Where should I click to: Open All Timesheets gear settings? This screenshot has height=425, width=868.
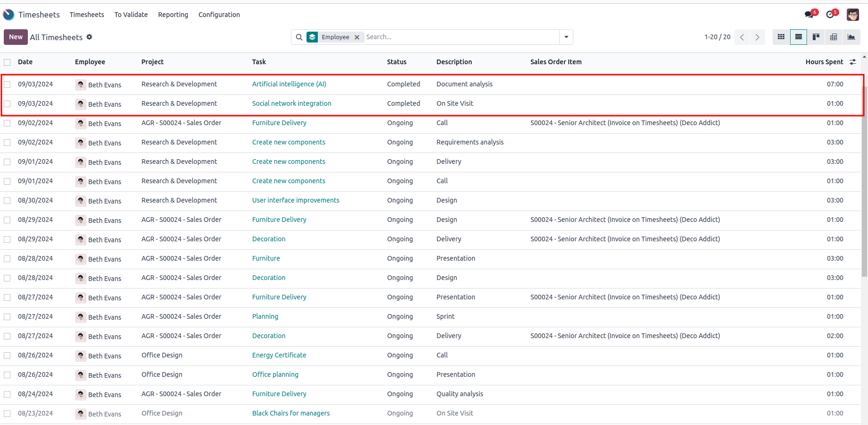point(89,37)
